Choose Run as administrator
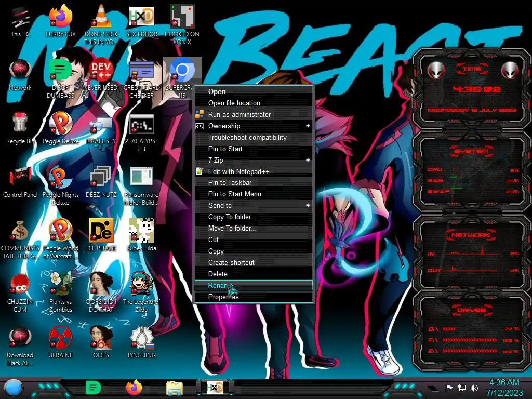Screen dimensions: 532x399 [254, 115]
